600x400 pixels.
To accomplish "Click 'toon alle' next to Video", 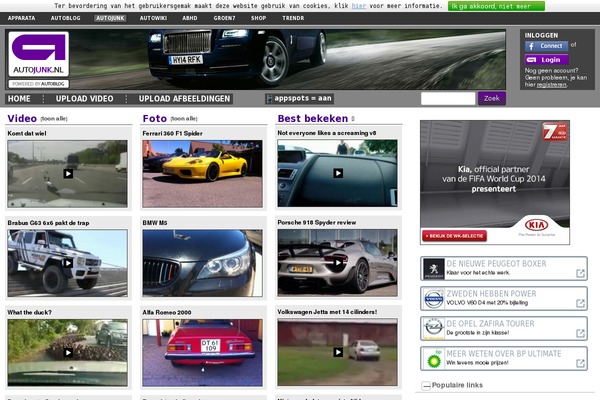I will tap(54, 119).
